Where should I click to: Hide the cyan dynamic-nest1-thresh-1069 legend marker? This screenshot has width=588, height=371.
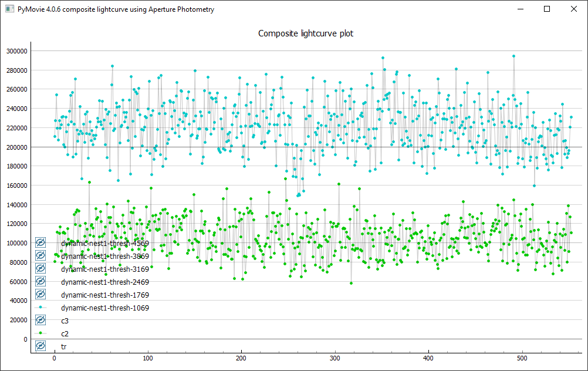tap(40, 308)
